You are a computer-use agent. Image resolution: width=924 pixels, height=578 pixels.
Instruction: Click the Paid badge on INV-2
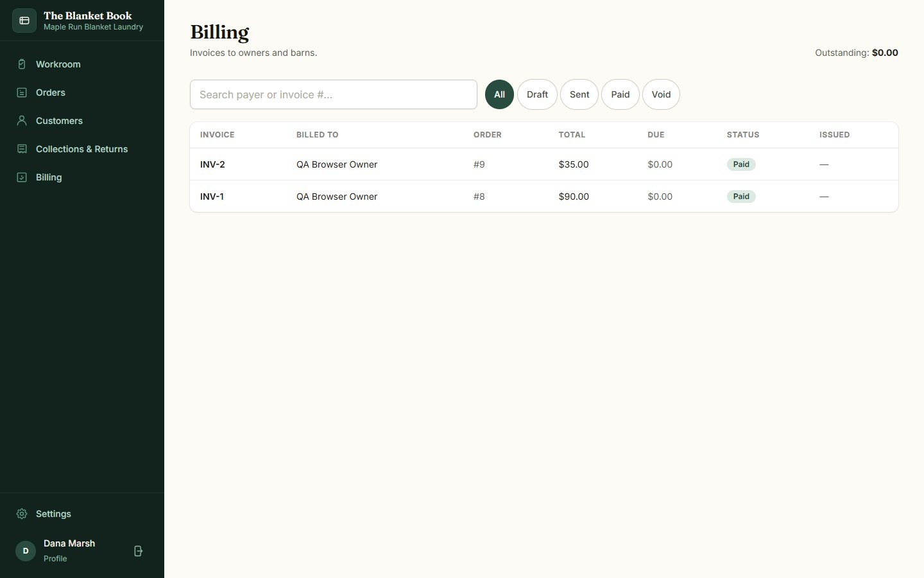(x=741, y=164)
